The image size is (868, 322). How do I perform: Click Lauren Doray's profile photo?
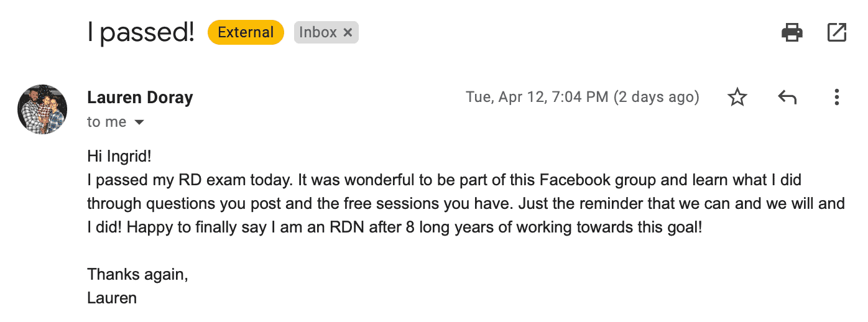(42, 109)
